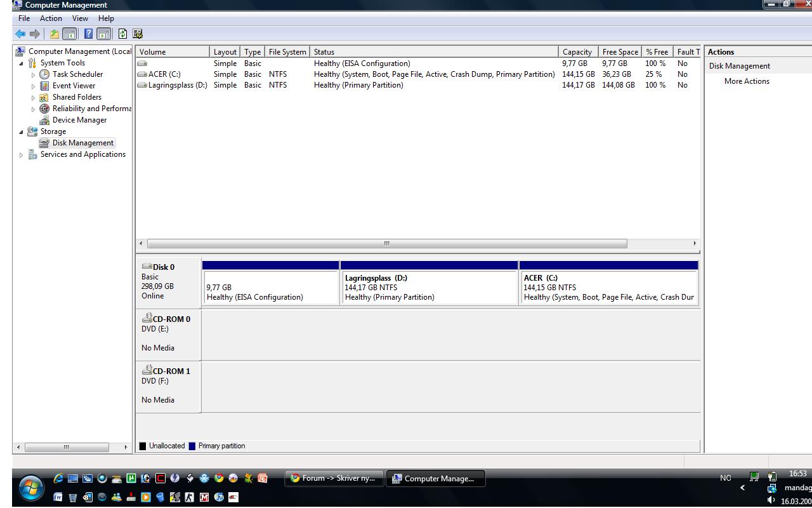Screen dimensions: 812x508
Task: Open the Windows Start orb
Action: 31,488
